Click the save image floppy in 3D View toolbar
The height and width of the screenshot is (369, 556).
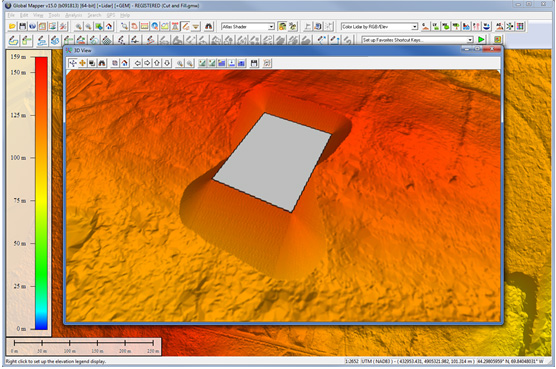(254, 63)
